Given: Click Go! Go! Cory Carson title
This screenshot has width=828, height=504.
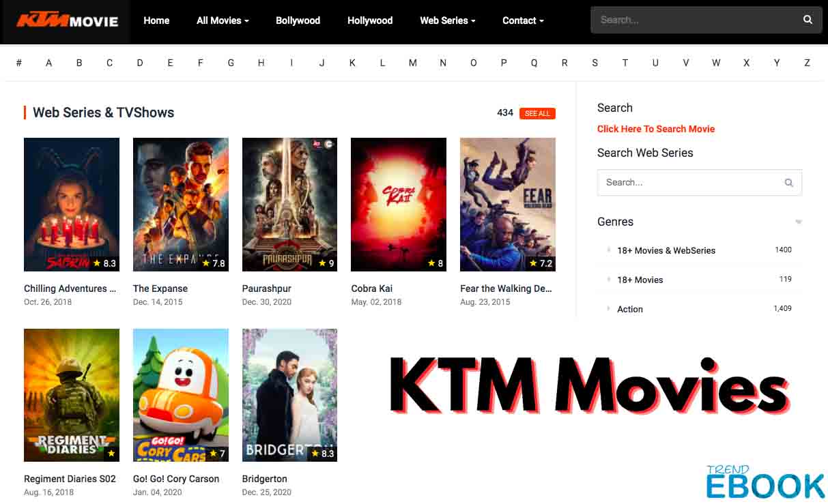Looking at the screenshot, I should (x=176, y=479).
